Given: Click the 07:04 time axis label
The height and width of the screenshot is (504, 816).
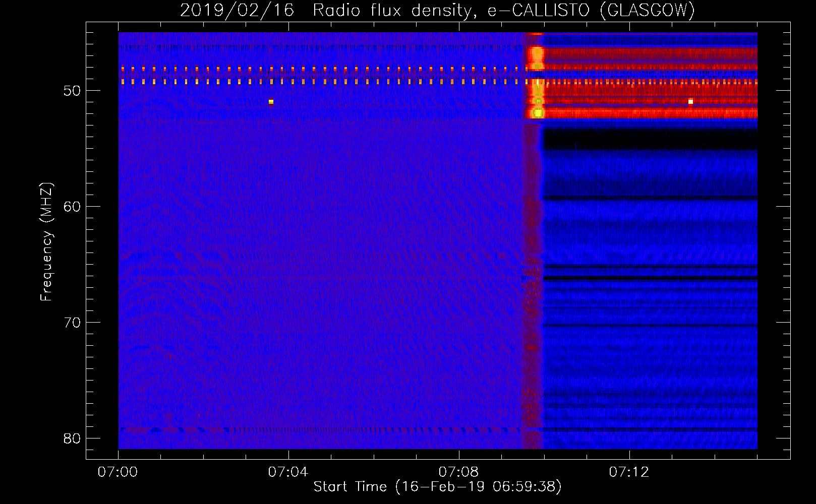Looking at the screenshot, I should pyautogui.click(x=288, y=472).
